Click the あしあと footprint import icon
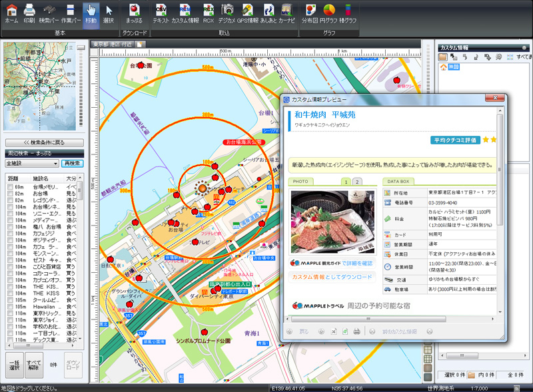Image resolution: width=533 pixels, height=392 pixels. pos(268,13)
